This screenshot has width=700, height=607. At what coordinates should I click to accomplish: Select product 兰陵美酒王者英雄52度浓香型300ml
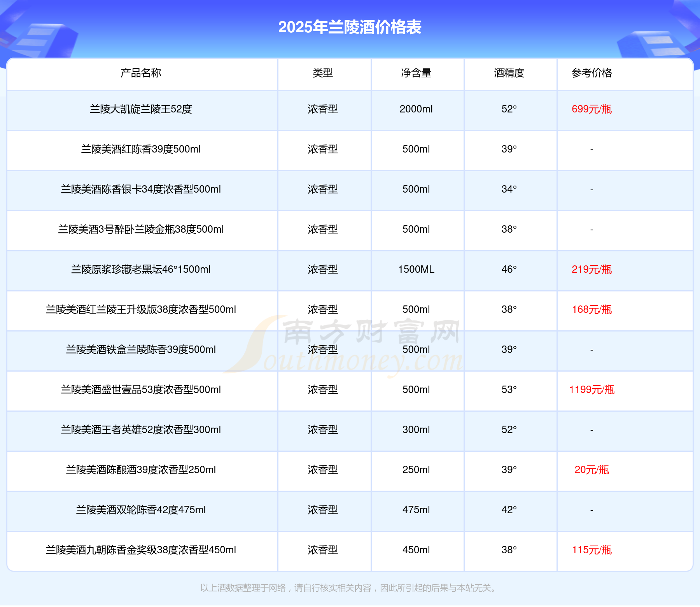141,430
